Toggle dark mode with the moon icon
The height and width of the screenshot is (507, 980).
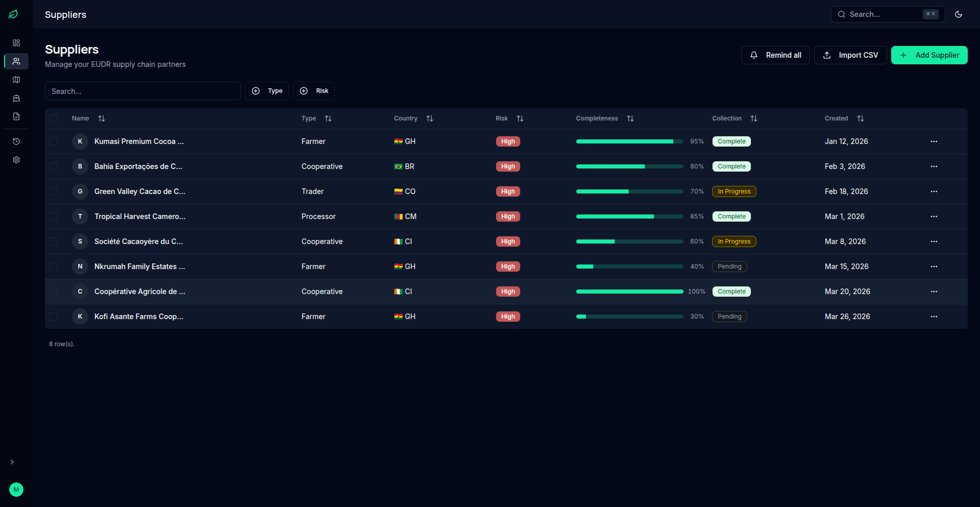959,14
